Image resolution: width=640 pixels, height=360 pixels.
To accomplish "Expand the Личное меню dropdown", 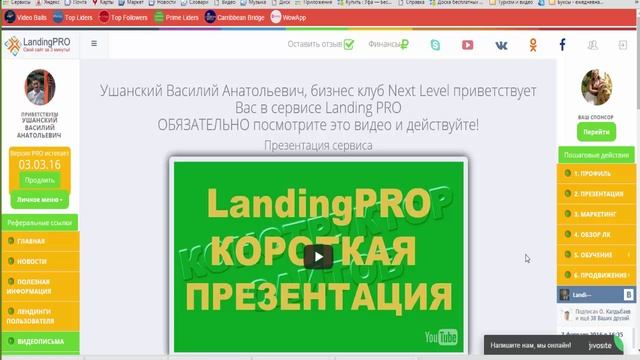I will [x=40, y=200].
